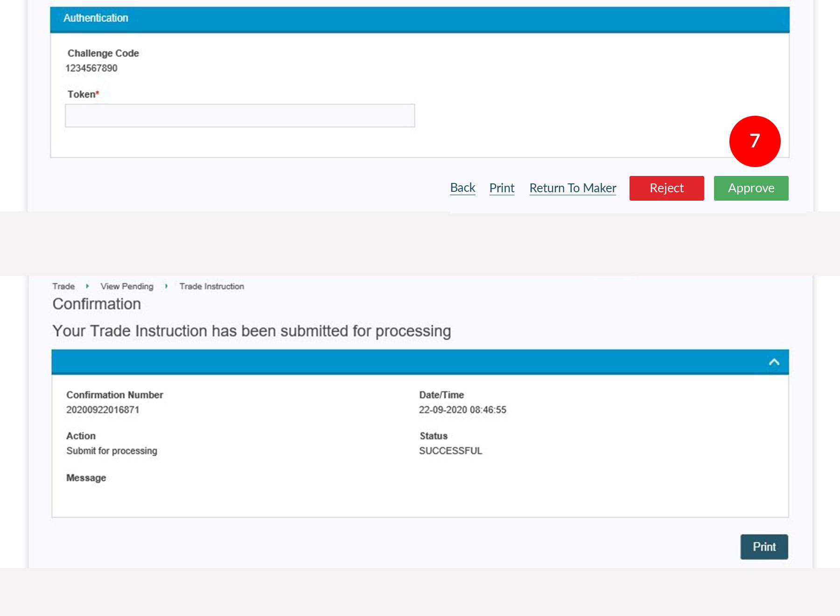Select the Trade Instruction breadcrumb
Screen dimensions: 840x616
click(211, 286)
